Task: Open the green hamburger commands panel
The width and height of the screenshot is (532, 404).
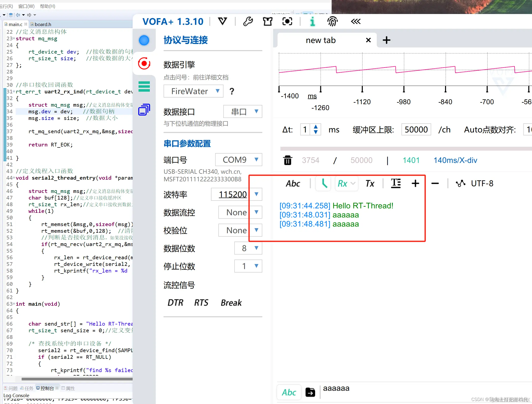Action: pyautogui.click(x=144, y=87)
